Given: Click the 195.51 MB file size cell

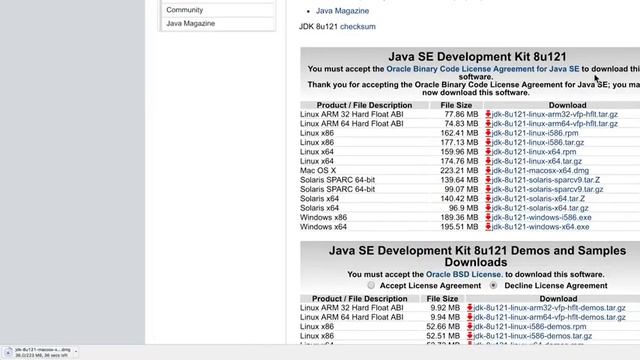Looking at the screenshot, I should 459,227.
